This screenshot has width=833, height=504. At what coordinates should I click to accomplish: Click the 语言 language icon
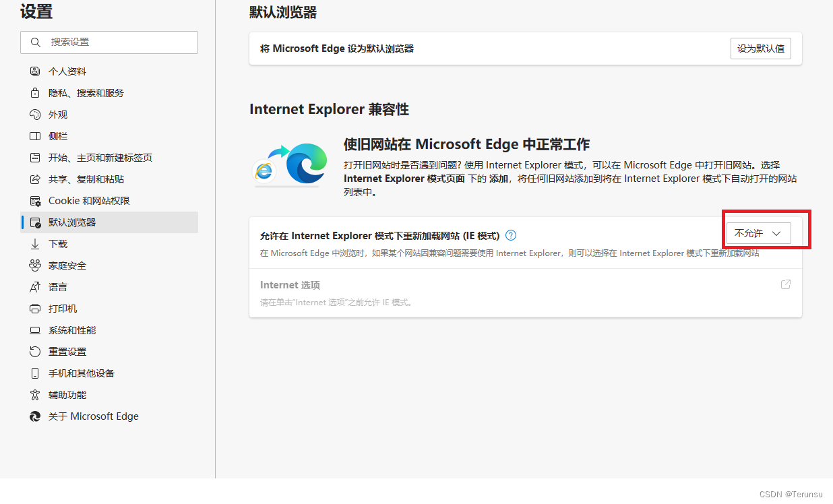click(x=35, y=287)
